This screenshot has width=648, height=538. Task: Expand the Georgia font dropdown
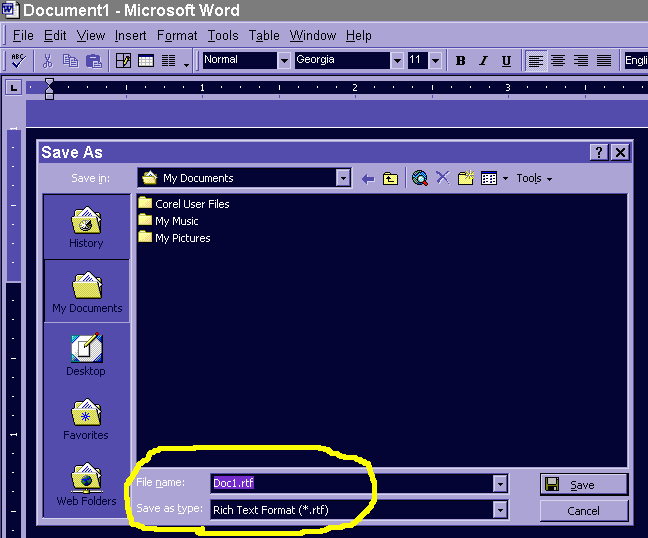click(397, 61)
